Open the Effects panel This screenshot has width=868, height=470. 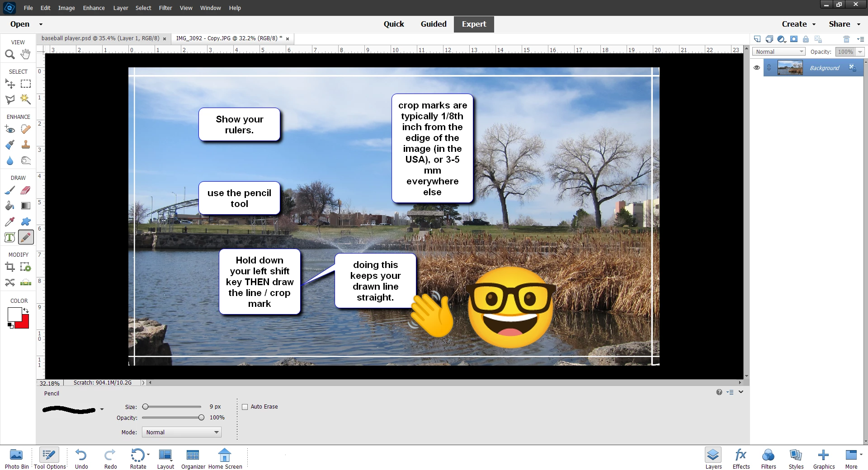[x=741, y=458]
